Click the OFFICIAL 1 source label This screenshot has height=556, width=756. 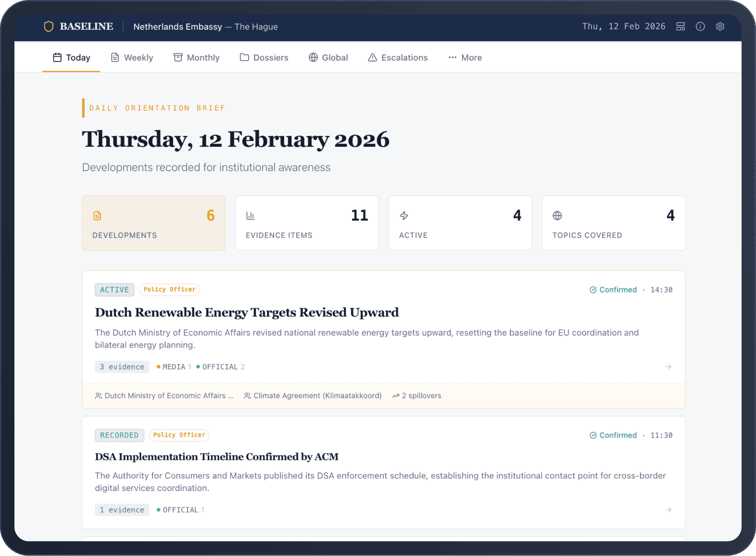coord(181,510)
